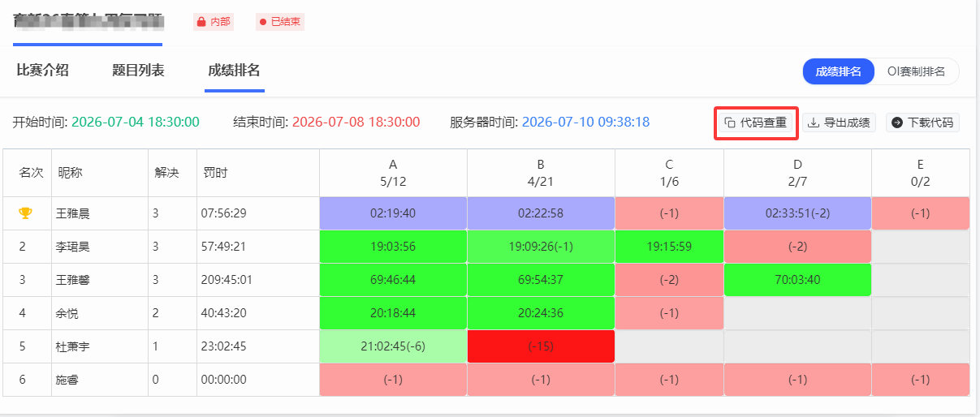Click penalty time 57:49:21
This screenshot has height=417, width=980.
coord(224,247)
